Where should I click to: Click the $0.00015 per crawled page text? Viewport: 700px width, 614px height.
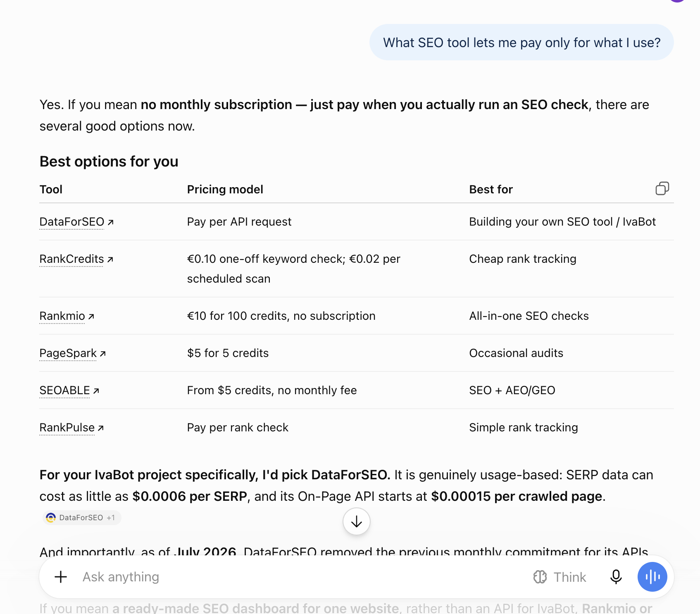point(517,496)
